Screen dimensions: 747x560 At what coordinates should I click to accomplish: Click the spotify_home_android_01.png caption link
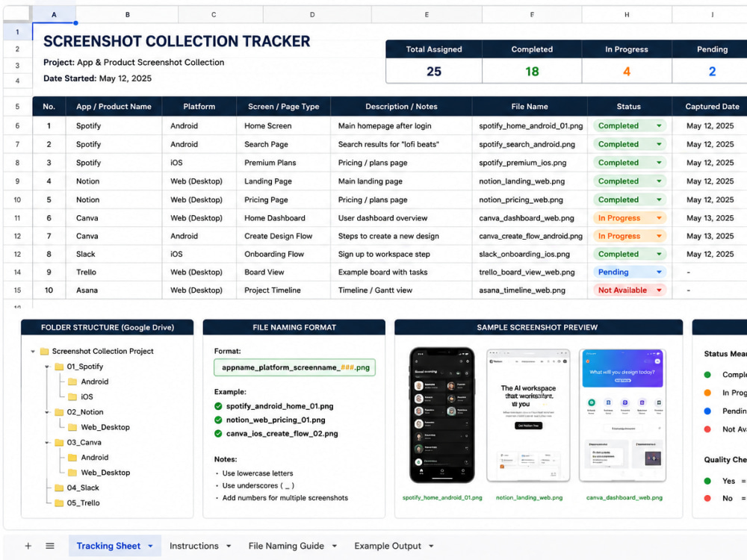pos(442,497)
